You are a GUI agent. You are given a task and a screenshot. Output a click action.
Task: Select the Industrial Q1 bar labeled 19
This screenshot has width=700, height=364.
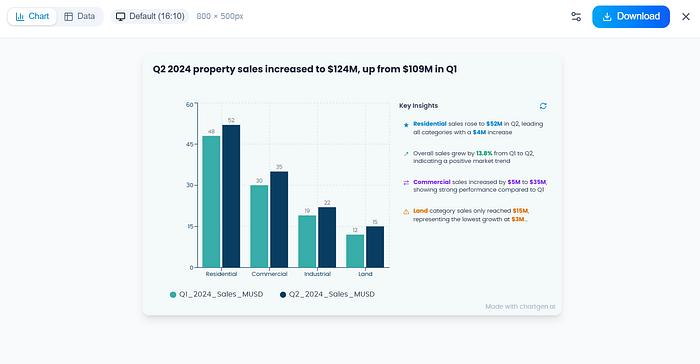[x=307, y=242]
